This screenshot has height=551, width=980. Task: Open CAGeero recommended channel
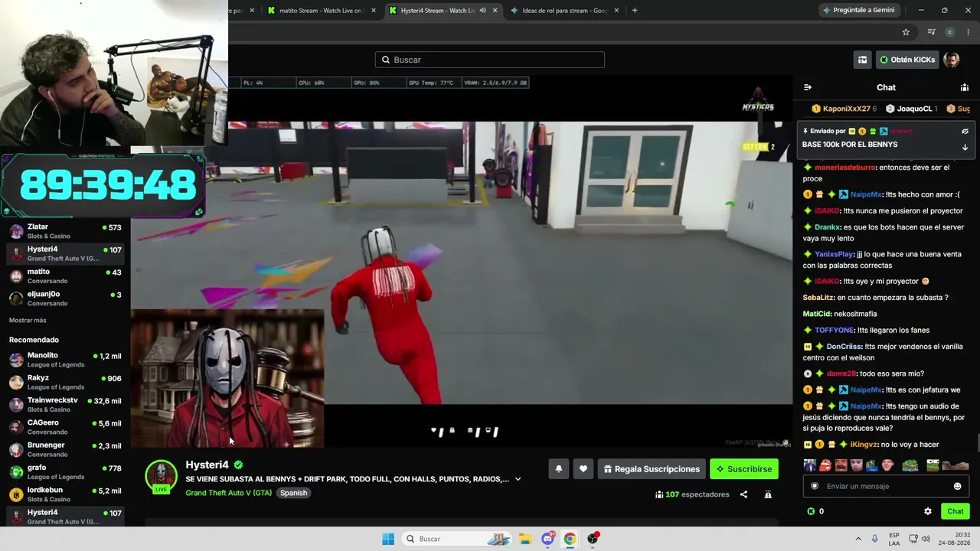click(x=65, y=427)
